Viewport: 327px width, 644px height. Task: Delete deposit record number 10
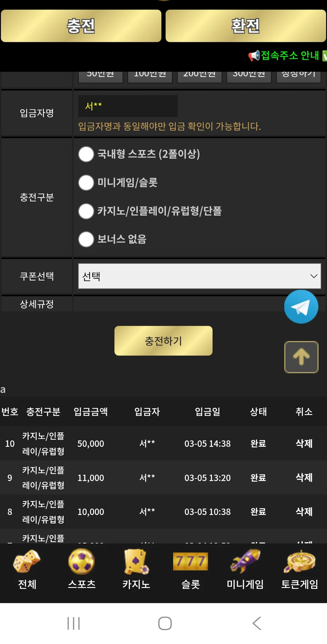(304, 443)
